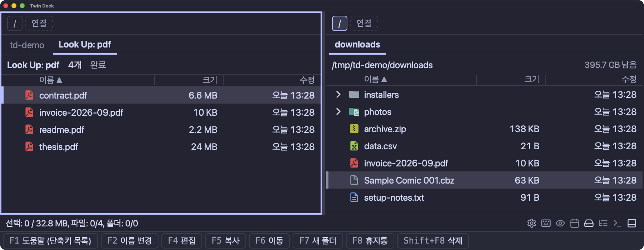The width and height of the screenshot is (644, 250).
Task: Click F2 이름 변경 button
Action: pyautogui.click(x=130, y=241)
